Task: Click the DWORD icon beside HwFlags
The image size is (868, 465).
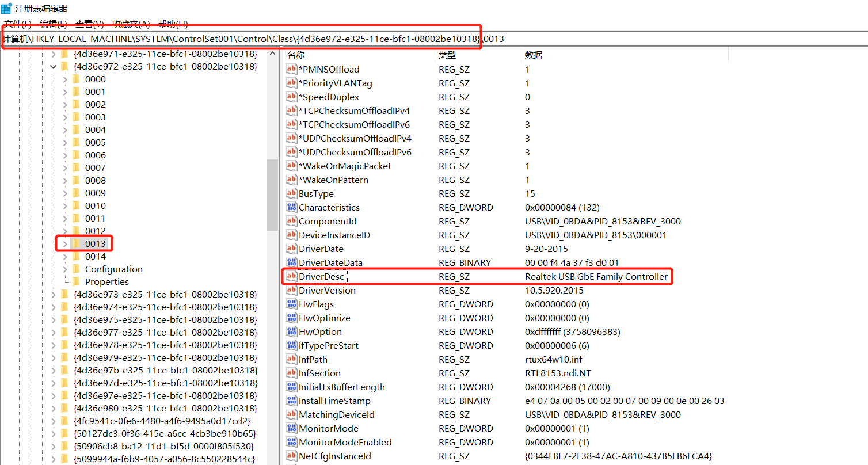Action: pyautogui.click(x=291, y=304)
